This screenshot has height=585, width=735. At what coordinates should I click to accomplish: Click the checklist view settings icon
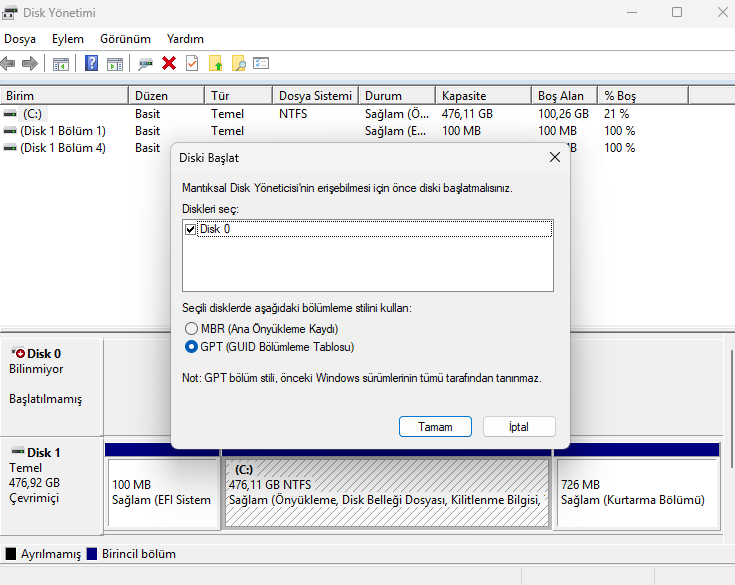[x=261, y=63]
